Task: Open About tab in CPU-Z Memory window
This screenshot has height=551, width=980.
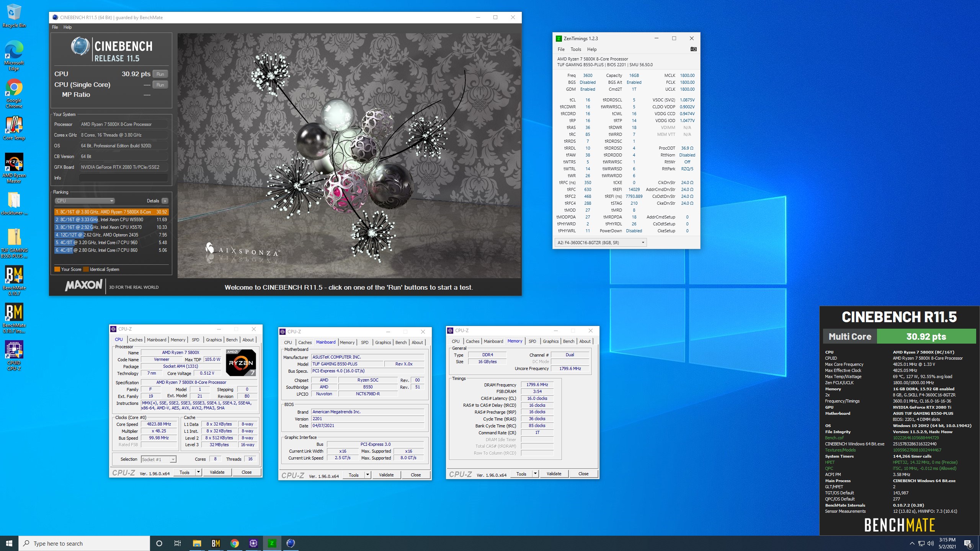Action: pos(585,341)
